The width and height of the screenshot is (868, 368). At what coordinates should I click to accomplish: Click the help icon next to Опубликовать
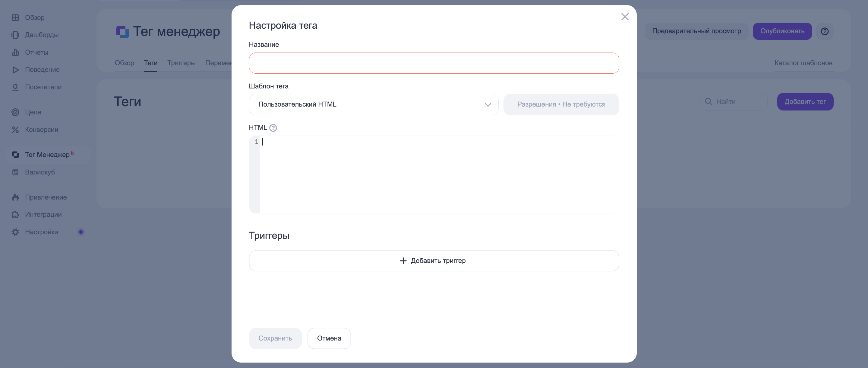click(825, 31)
